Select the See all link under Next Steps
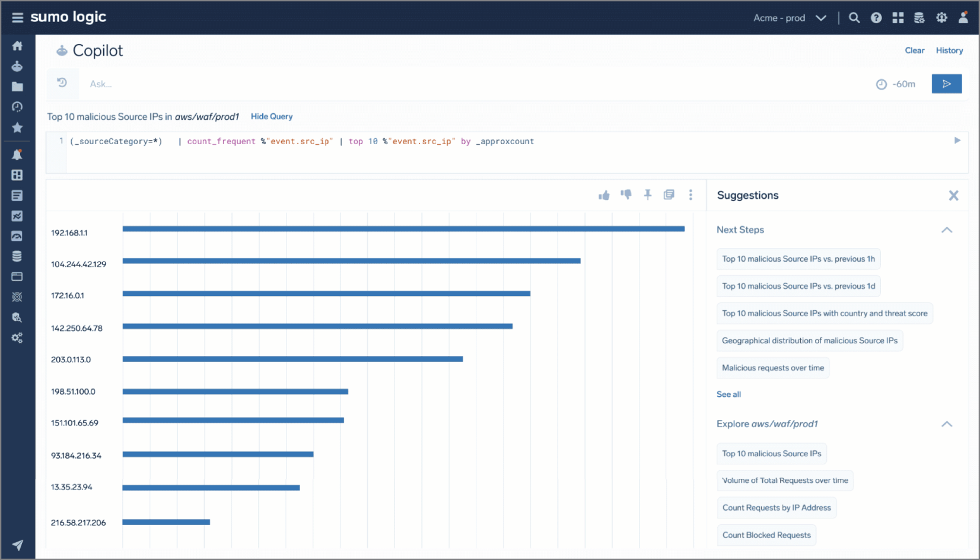Viewport: 980px width, 560px height. pos(728,394)
